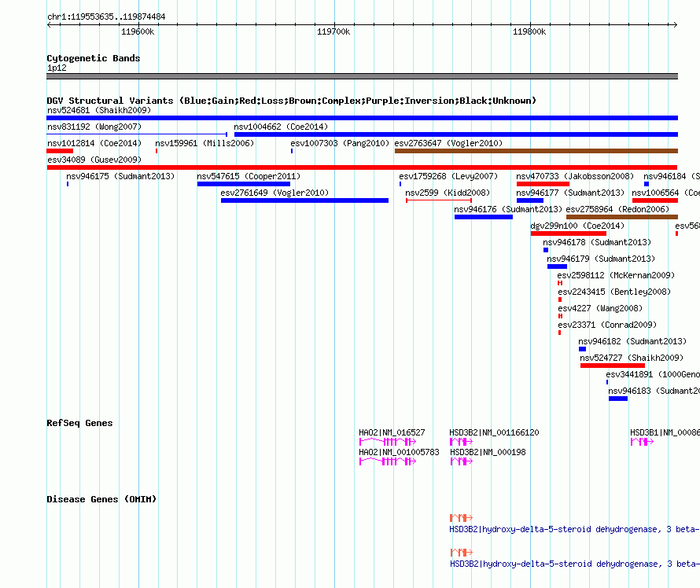Open the HSD3B1 gene glyph
This screenshot has height=588, width=700.
coord(642,442)
